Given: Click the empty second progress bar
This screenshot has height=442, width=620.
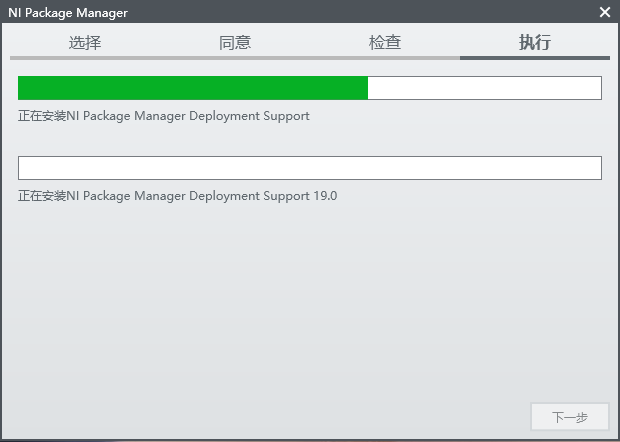Looking at the screenshot, I should [x=310, y=168].
